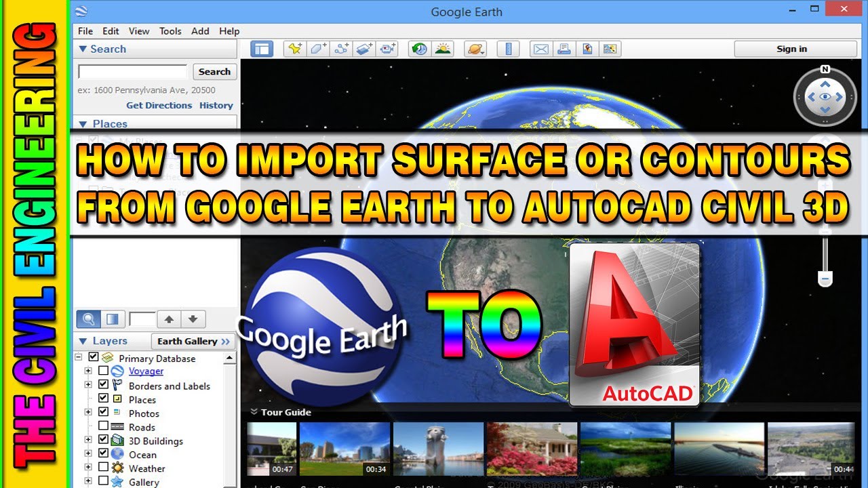Uncheck the Ocean layer checkbox
This screenshot has height=488, width=868.
pos(103,453)
